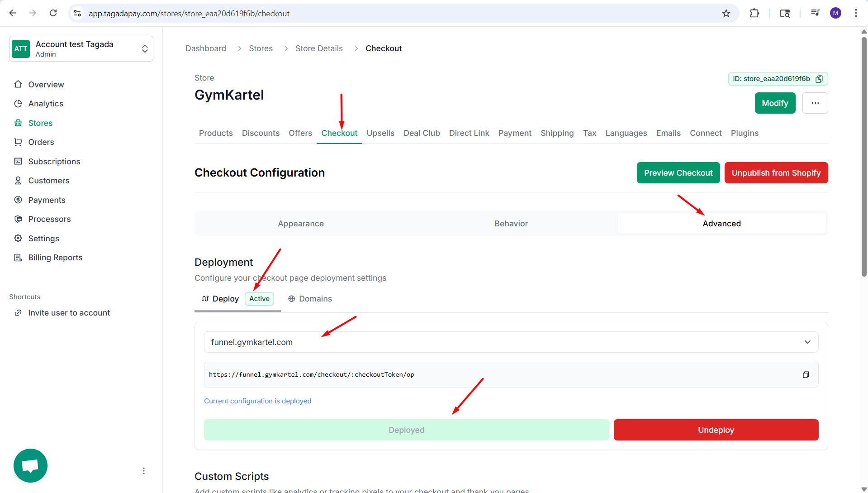This screenshot has width=868, height=493.
Task: Click the Deployed status button
Action: (406, 430)
